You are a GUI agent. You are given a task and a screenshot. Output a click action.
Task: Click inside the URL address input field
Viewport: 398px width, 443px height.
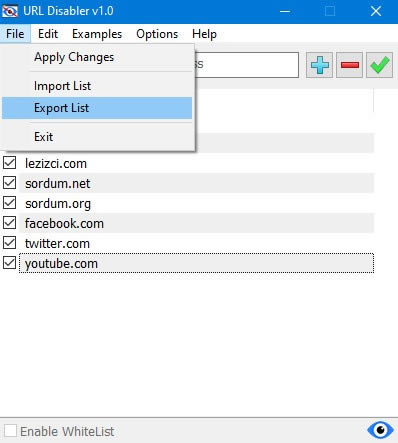click(x=247, y=65)
